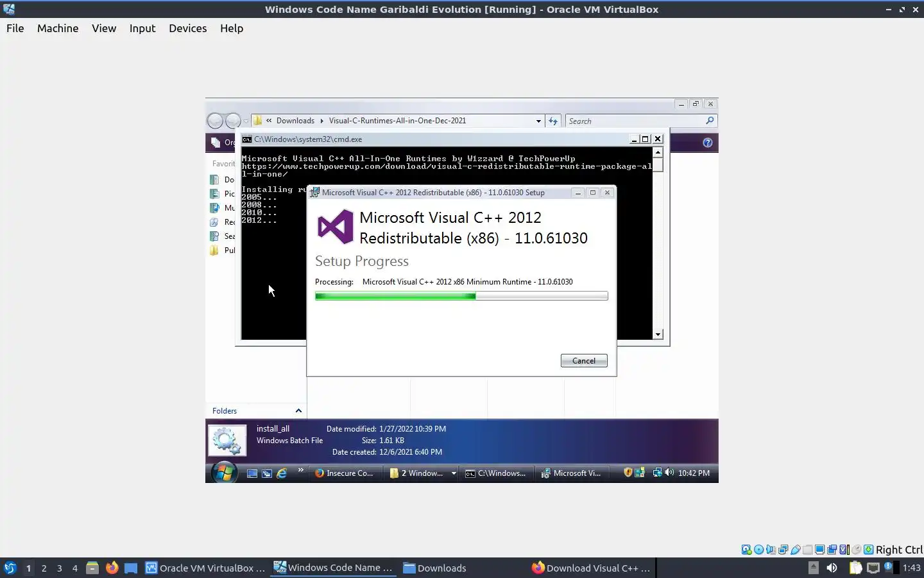This screenshot has height=578, width=924.
Task: Open the Input menu
Action: (x=142, y=28)
